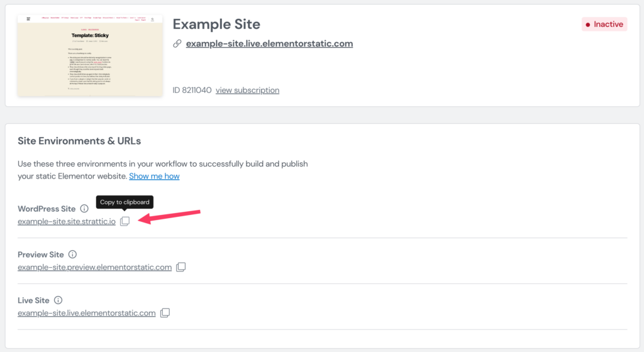644x352 pixels.
Task: Click the copy icon beside example-site.site.strattic.io
Action: [125, 221]
